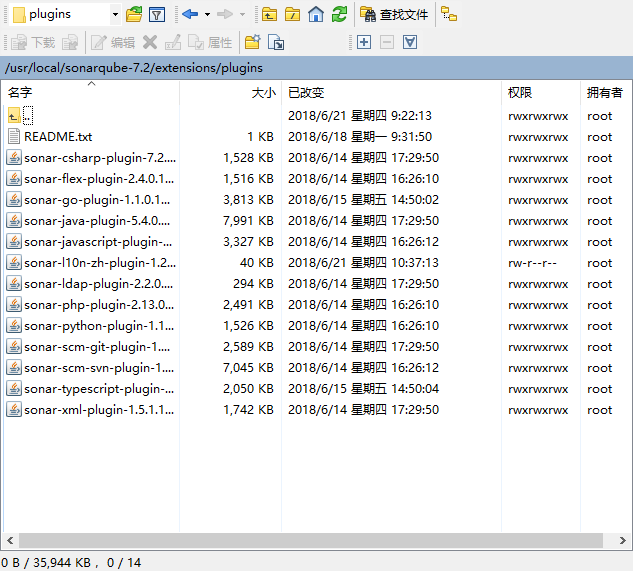The image size is (633, 571).
Task: Select sonar-l10n-zh-plugin-1.2 file
Action: click(x=100, y=263)
